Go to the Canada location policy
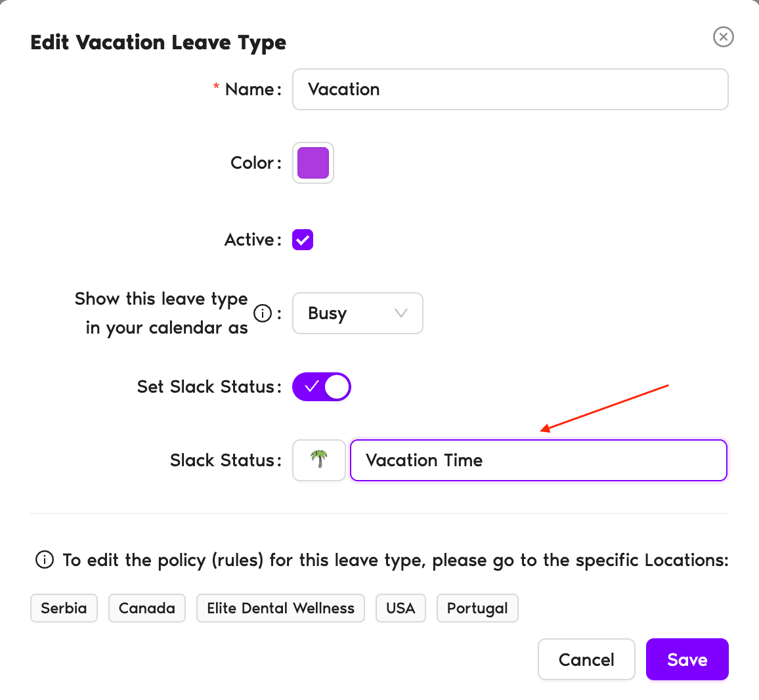 [147, 608]
